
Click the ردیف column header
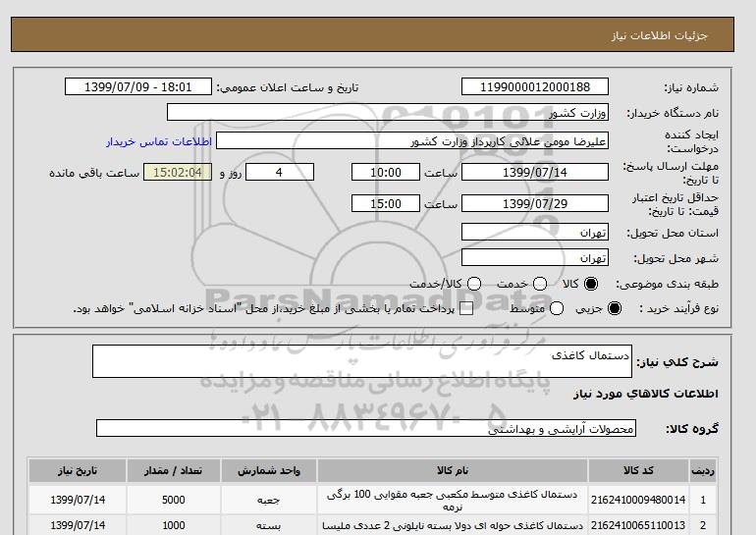tap(702, 470)
